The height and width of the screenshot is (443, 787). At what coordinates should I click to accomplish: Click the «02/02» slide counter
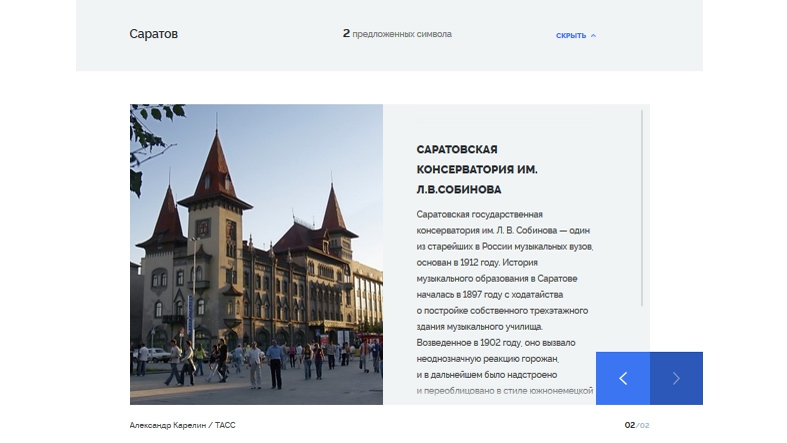point(636,425)
